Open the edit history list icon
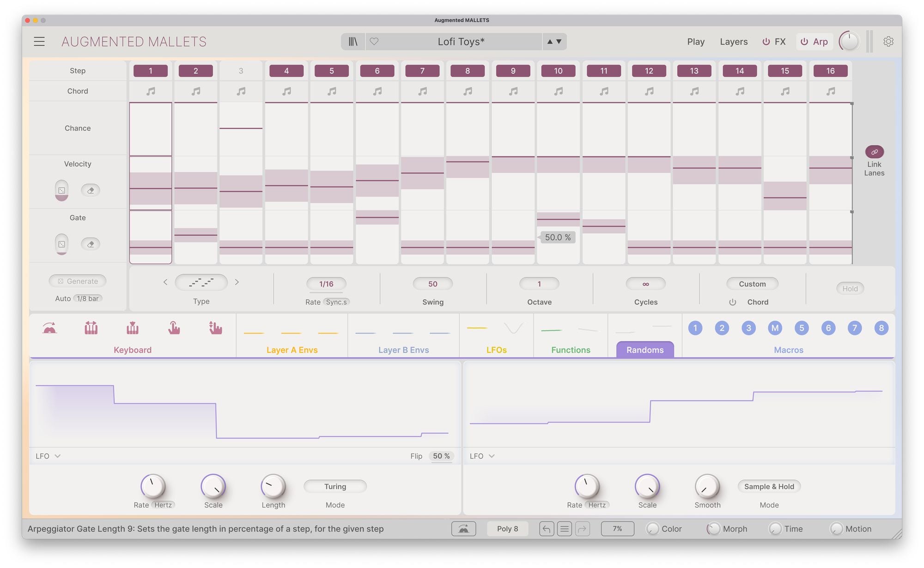924x568 pixels. click(x=565, y=529)
